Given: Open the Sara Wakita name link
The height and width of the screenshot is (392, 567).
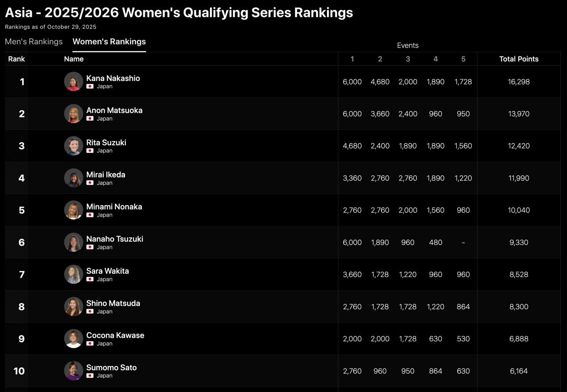Looking at the screenshot, I should [108, 271].
